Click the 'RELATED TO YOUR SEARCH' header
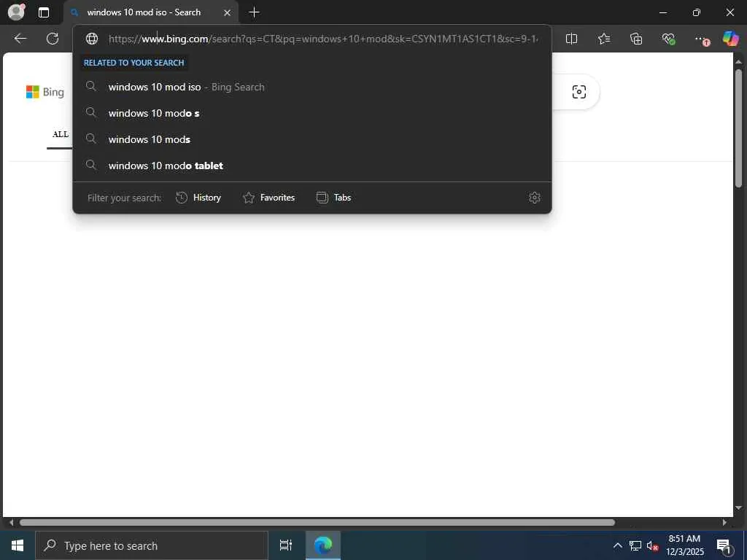 click(134, 63)
